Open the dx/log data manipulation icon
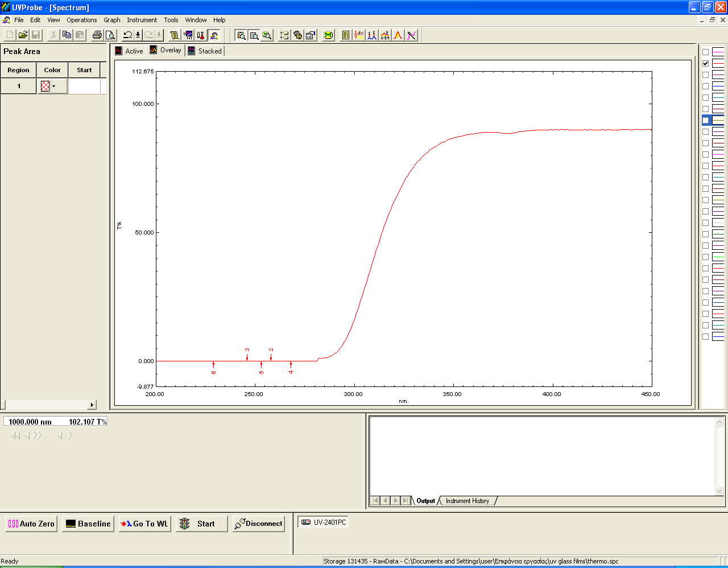728x568 pixels. (358, 35)
